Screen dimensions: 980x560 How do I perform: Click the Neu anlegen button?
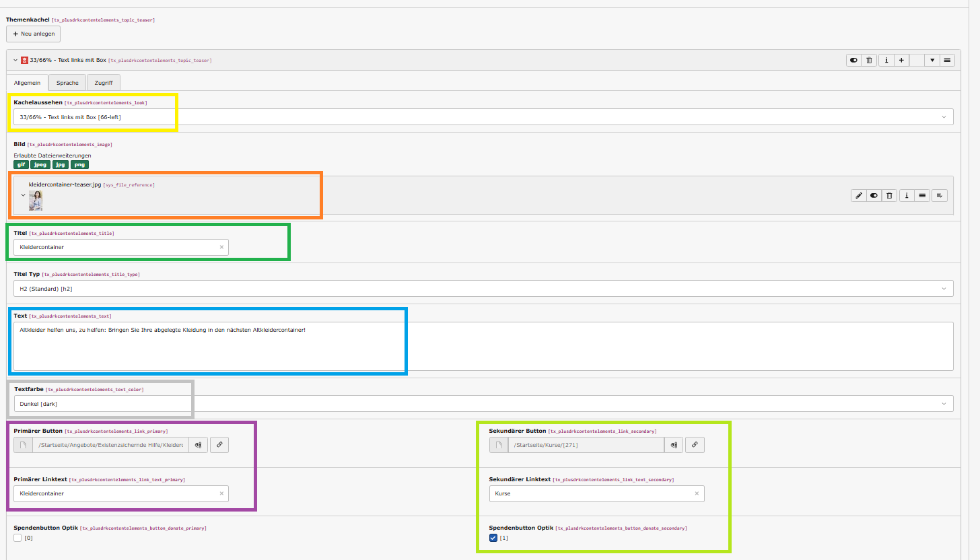pyautogui.click(x=33, y=34)
